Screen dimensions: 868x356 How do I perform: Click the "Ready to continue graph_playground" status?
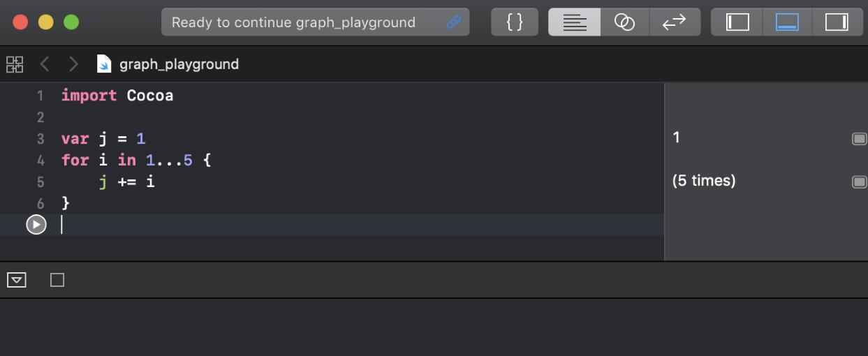point(293,22)
